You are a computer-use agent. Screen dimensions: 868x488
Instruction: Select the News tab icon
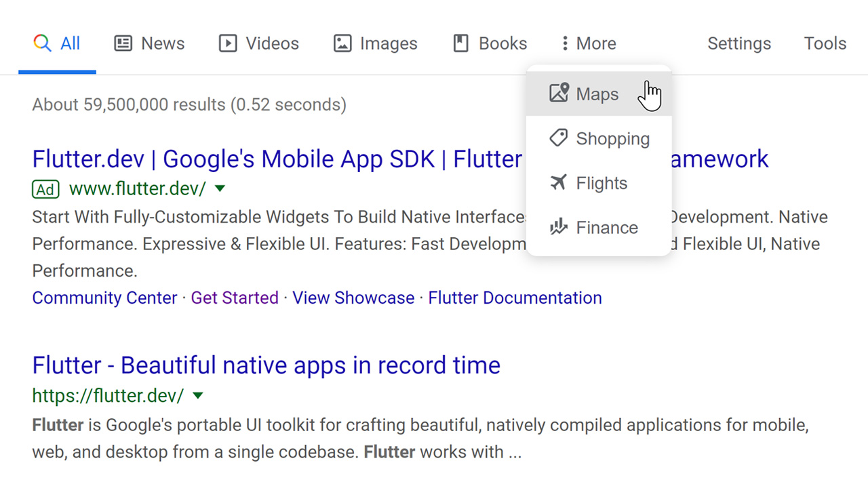(x=123, y=43)
